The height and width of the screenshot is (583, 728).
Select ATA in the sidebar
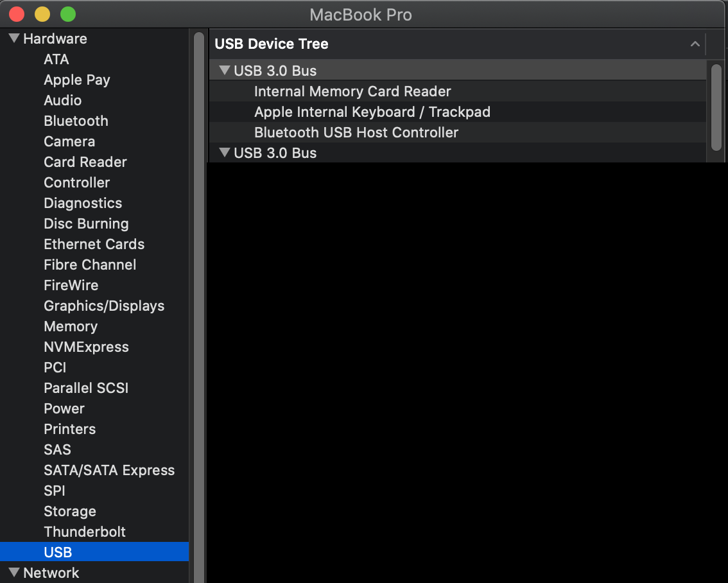(56, 60)
